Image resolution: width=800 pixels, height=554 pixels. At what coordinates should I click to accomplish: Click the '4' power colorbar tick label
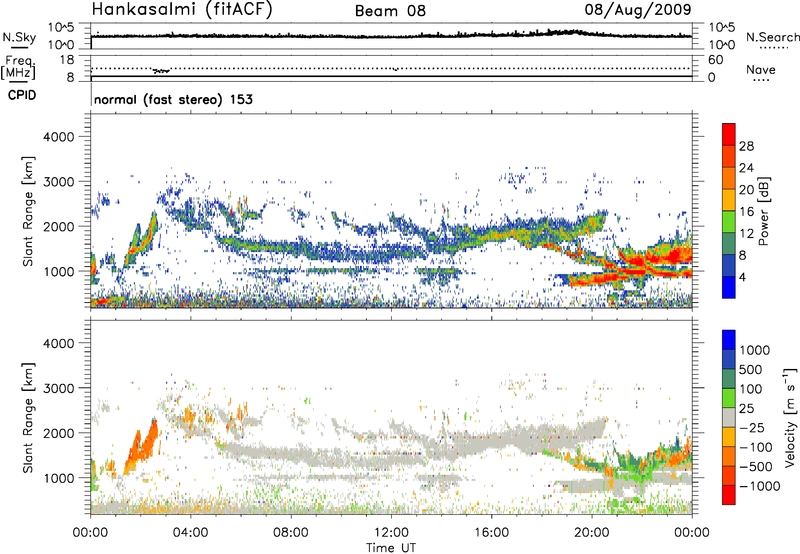click(742, 277)
